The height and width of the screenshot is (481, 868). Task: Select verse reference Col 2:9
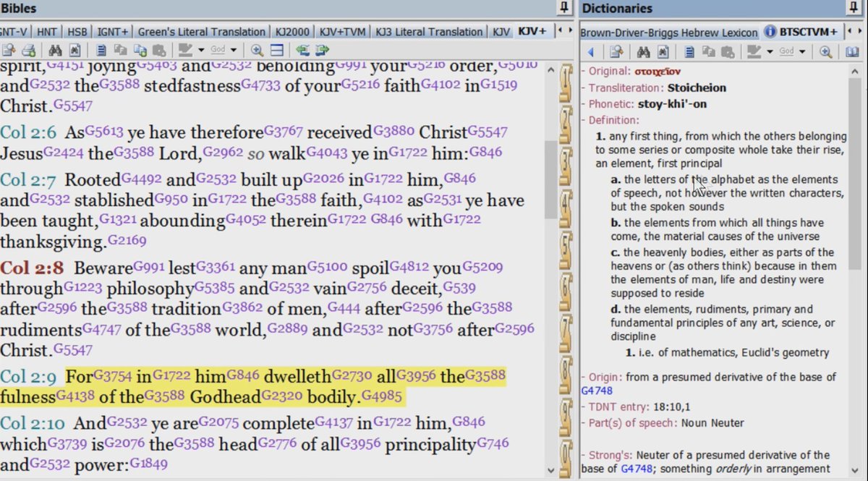tap(30, 377)
